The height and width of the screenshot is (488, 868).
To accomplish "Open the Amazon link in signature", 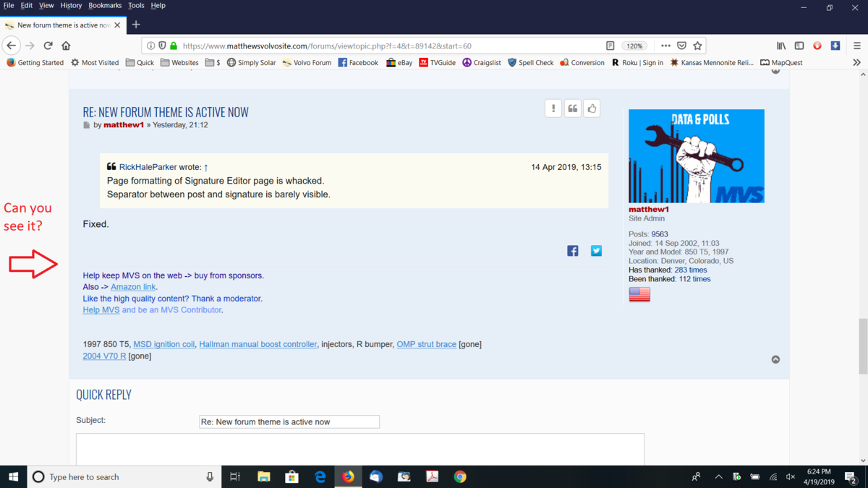I will tap(133, 287).
